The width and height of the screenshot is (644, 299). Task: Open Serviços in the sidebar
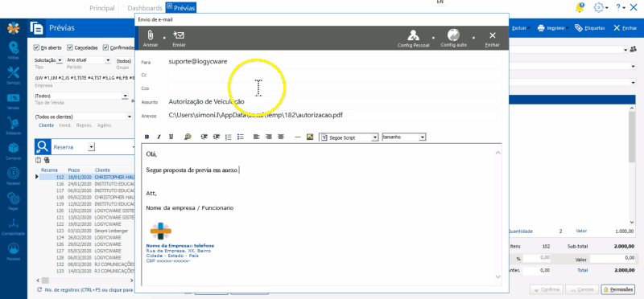click(x=14, y=76)
